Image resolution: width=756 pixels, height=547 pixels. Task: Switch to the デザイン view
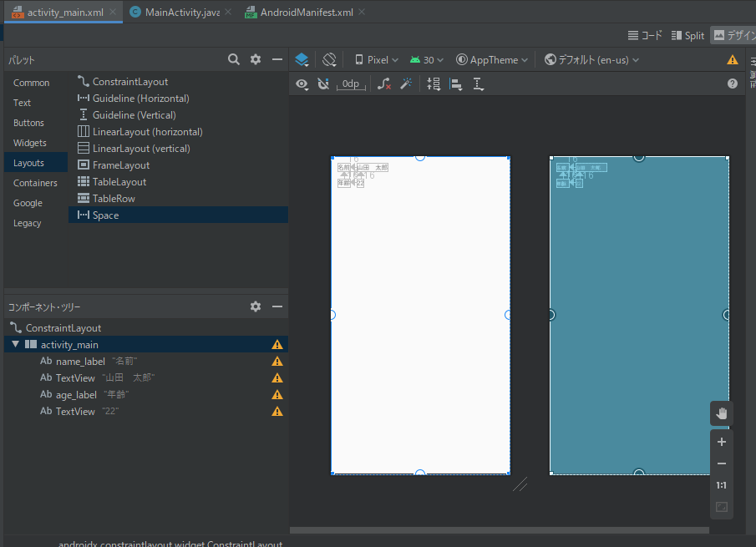click(x=733, y=36)
